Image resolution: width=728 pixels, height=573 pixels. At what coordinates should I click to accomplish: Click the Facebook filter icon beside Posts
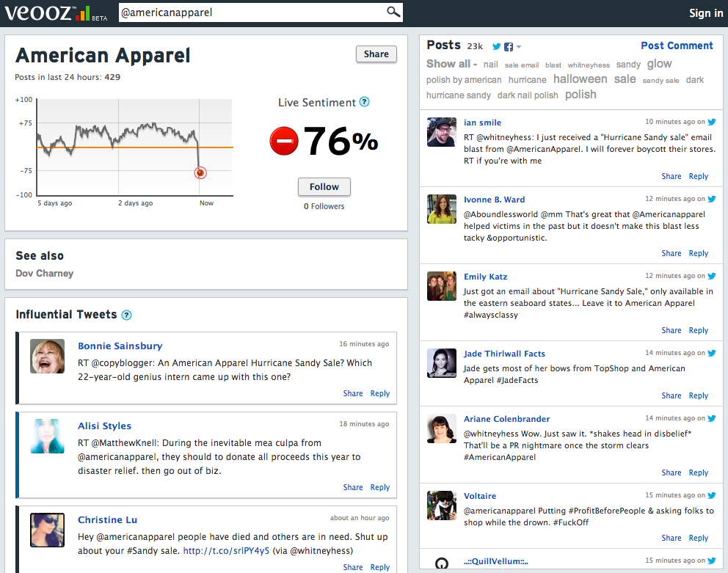coord(509,47)
